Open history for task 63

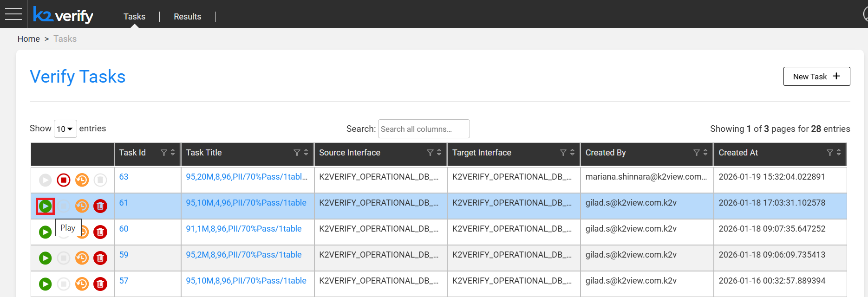(x=82, y=180)
